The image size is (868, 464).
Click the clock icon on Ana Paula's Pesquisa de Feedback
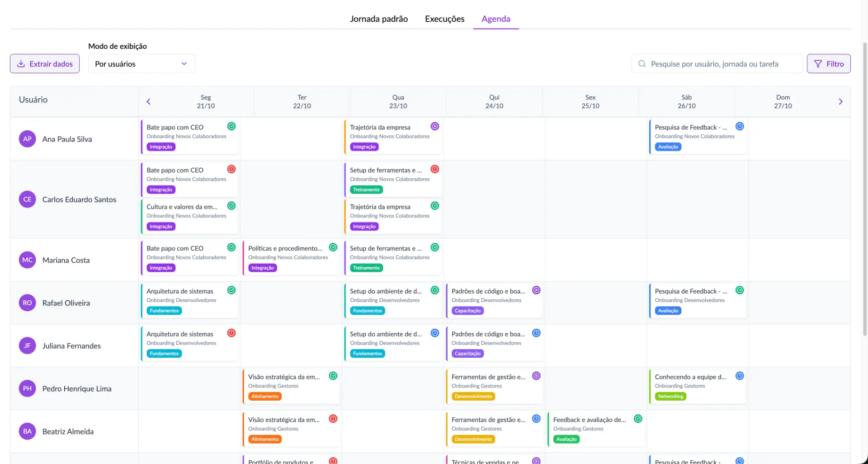point(740,126)
